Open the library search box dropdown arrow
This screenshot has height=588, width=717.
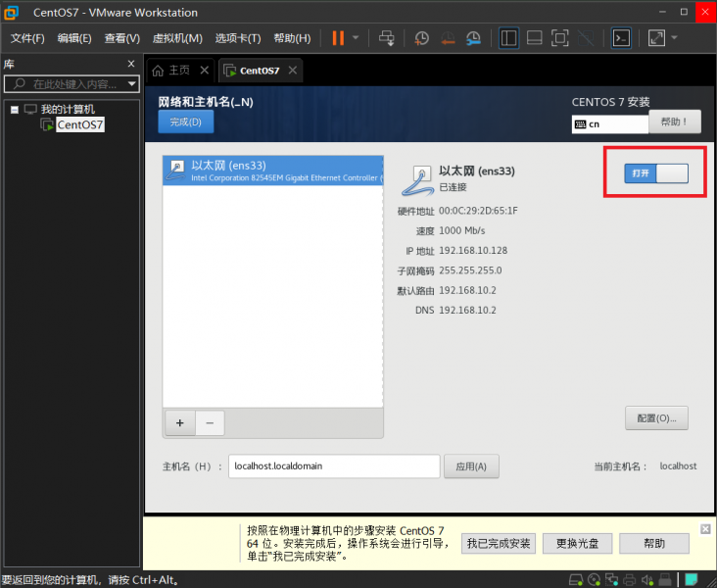tap(132, 84)
